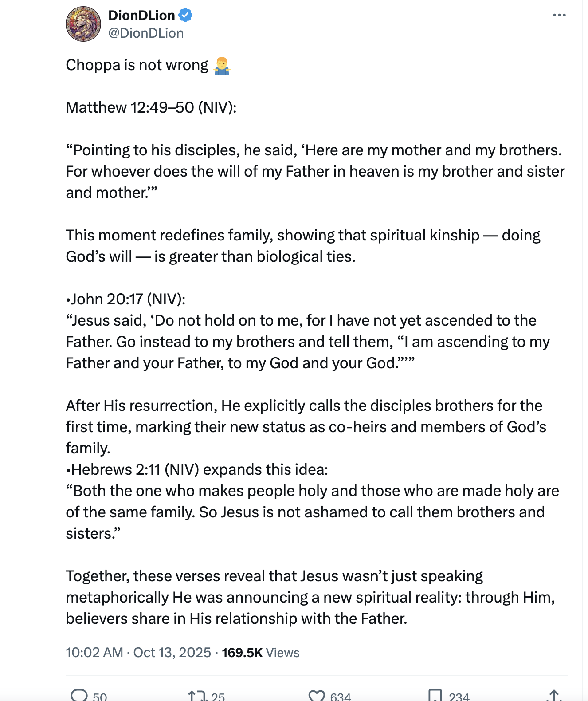Open the more options ellipsis menu

coord(559,16)
